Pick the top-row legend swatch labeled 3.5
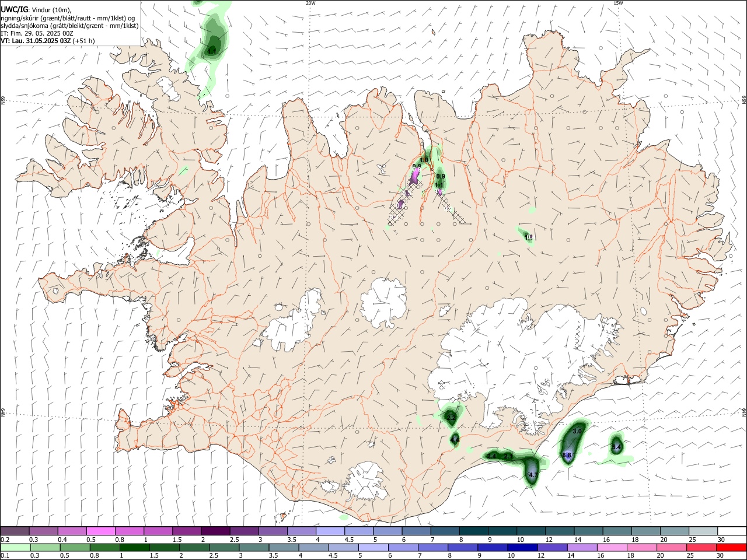This screenshot has height=560, width=747. coord(302,531)
